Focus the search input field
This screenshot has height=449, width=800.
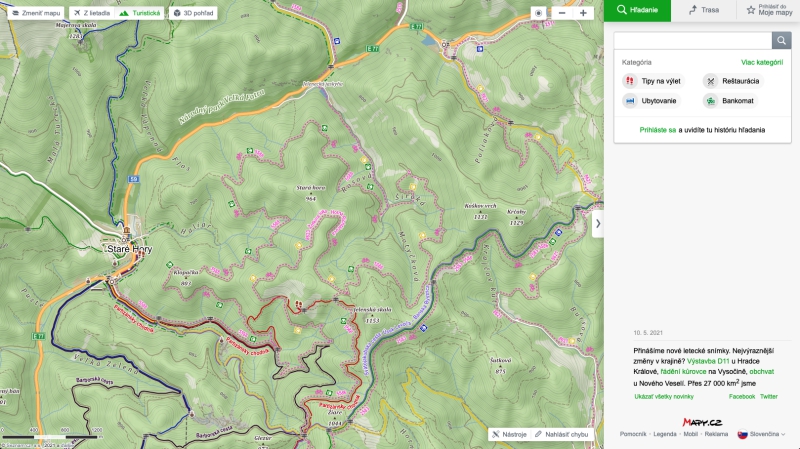click(x=693, y=40)
